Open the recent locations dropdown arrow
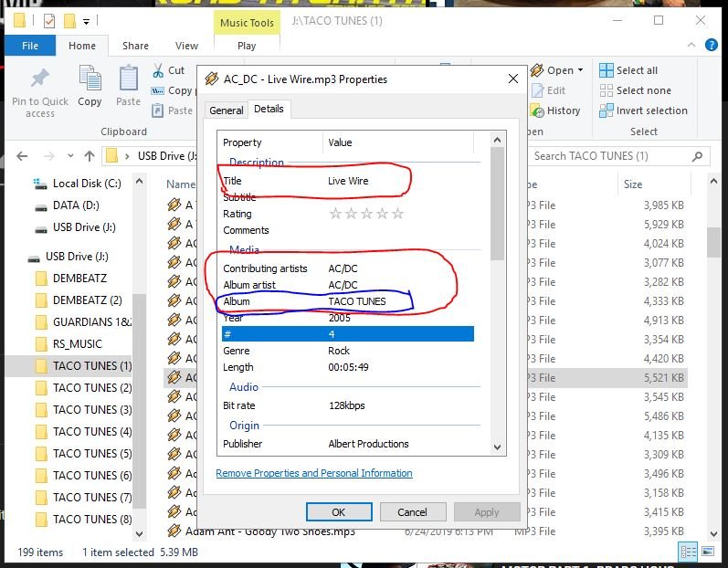728x568 pixels. [70, 156]
